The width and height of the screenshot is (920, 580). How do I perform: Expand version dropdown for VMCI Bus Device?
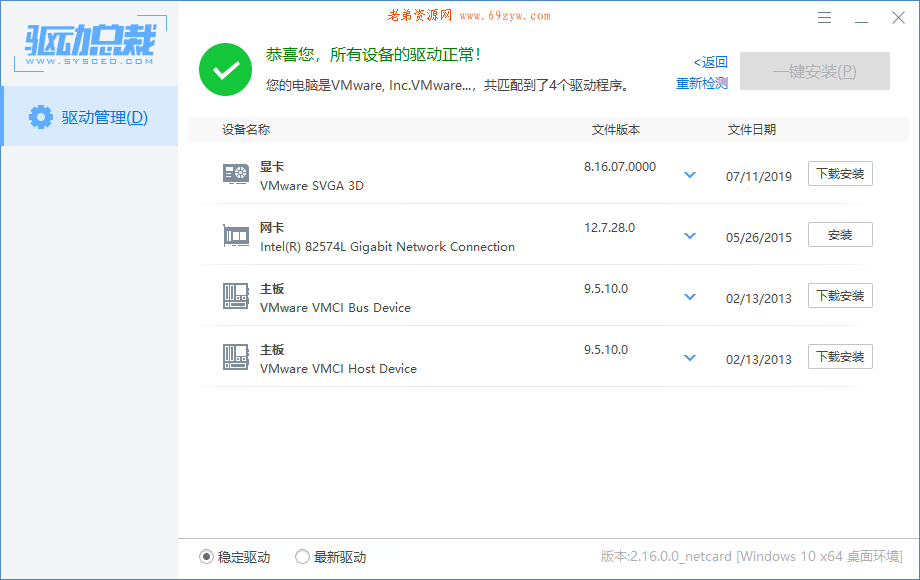point(690,297)
